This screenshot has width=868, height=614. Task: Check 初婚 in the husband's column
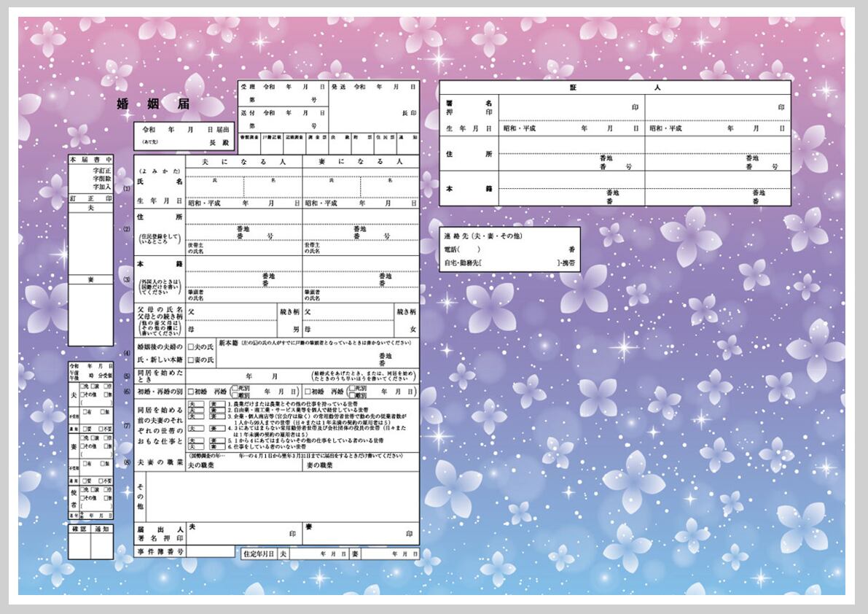coord(190,392)
